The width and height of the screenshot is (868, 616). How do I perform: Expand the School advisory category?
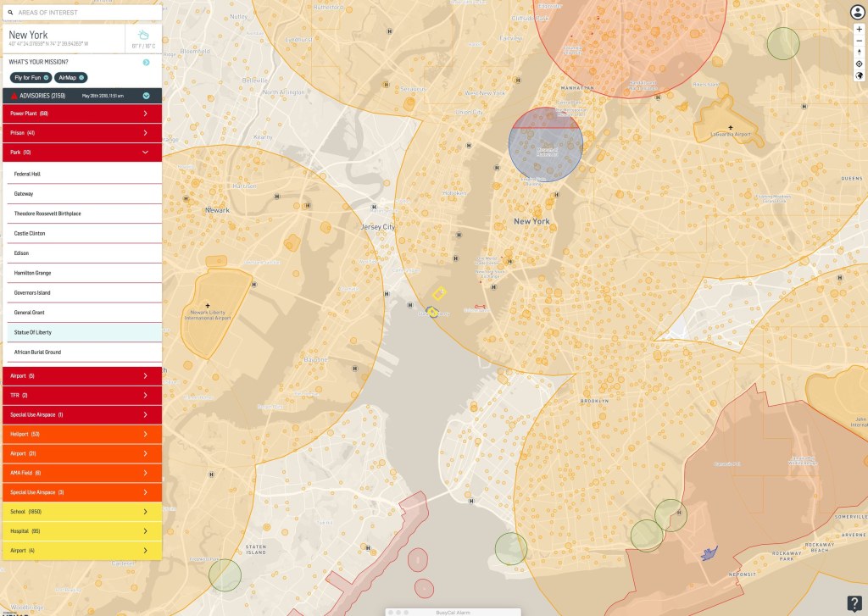tap(81, 512)
